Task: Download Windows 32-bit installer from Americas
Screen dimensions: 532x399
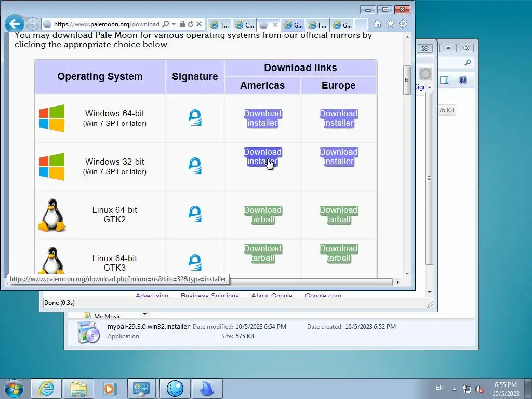Action: [x=262, y=156]
